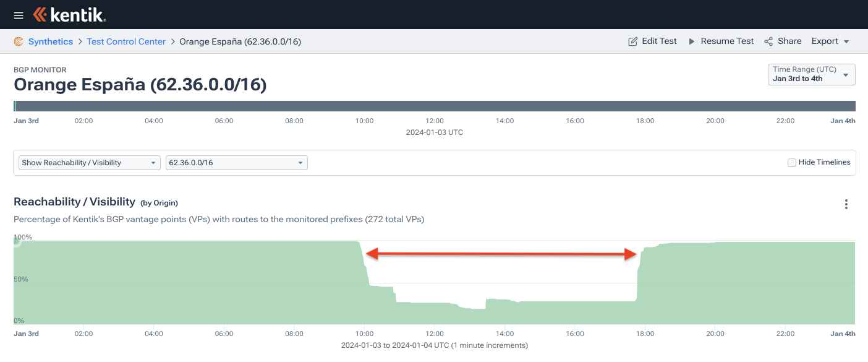Viewport: 868px width, 362px height.
Task: Click the Resume Test play icon
Action: click(692, 41)
